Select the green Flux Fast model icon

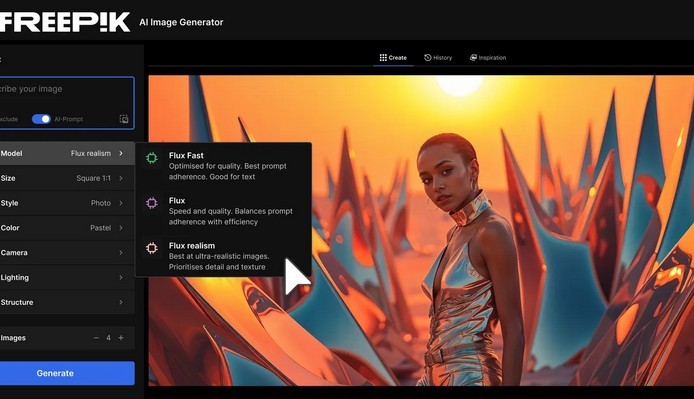click(152, 158)
